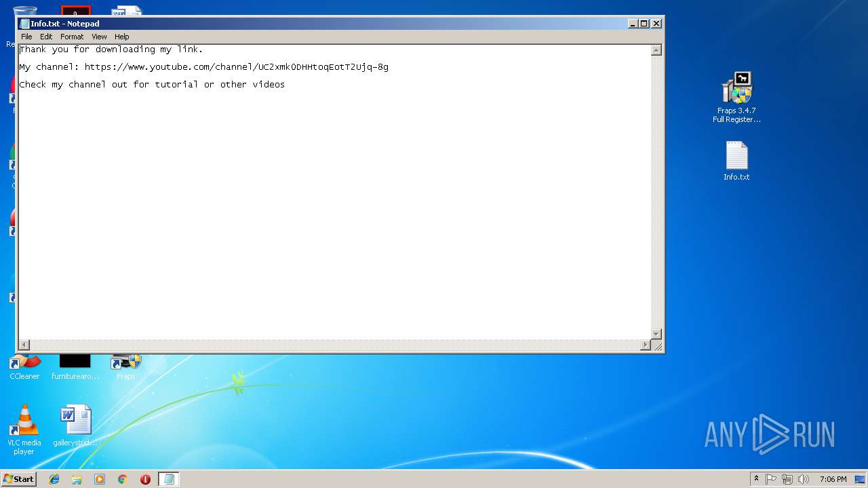Click the line 'Thank you for downloading my link.'
868x488 pixels.
[111, 49]
